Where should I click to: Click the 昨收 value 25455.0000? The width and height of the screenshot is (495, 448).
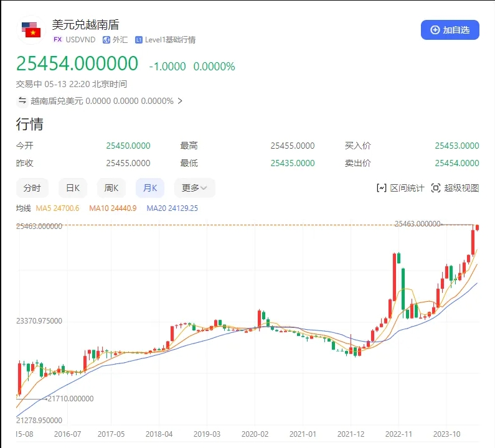(x=128, y=163)
